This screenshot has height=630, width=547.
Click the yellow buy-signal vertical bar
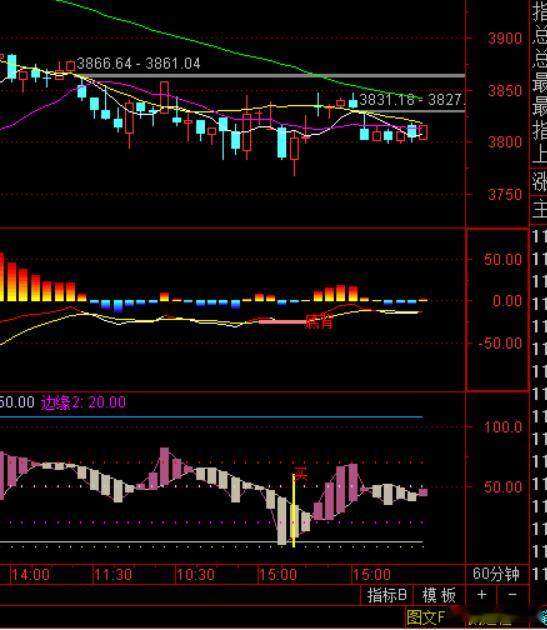pyautogui.click(x=293, y=510)
